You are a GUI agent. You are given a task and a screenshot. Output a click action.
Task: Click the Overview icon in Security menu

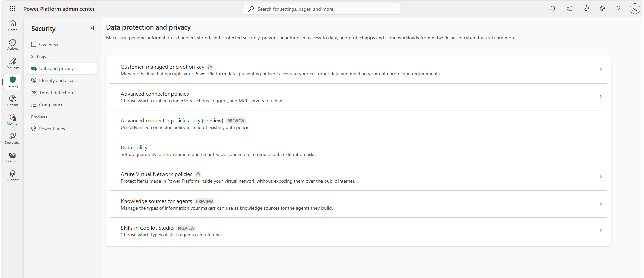34,44
